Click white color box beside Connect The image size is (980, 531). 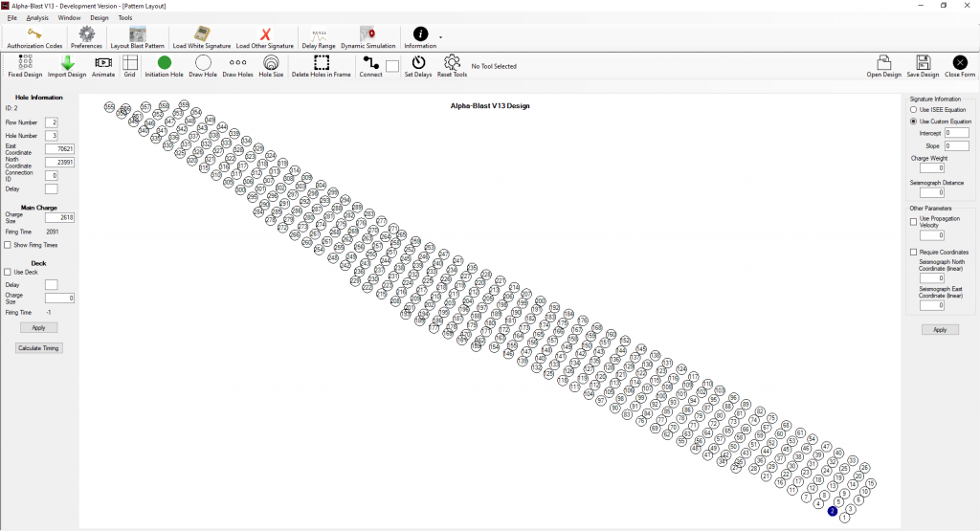(392, 66)
